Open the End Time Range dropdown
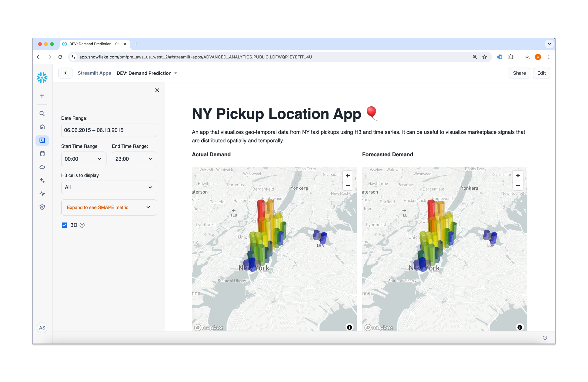This screenshot has height=382, width=588. (134, 159)
